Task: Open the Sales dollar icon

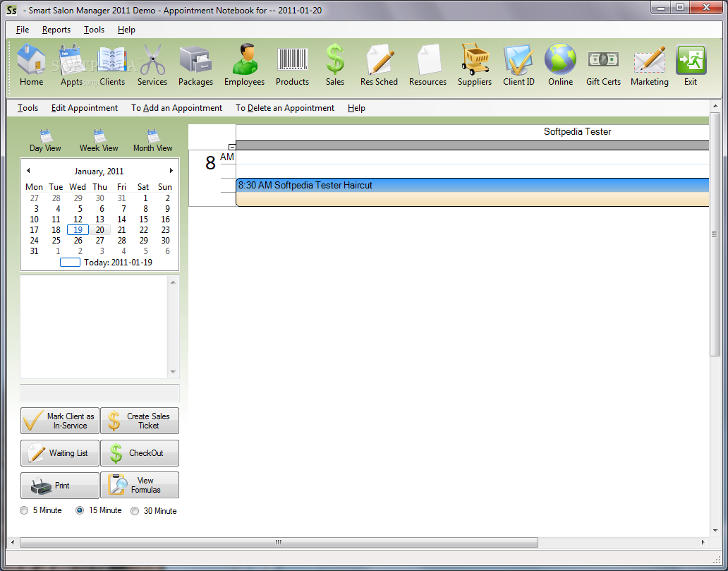Action: [335, 65]
